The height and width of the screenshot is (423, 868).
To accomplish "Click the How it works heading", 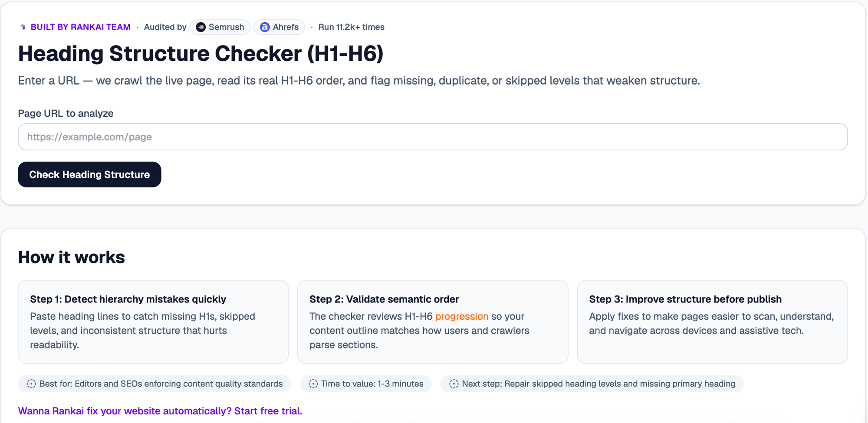I will [x=72, y=257].
